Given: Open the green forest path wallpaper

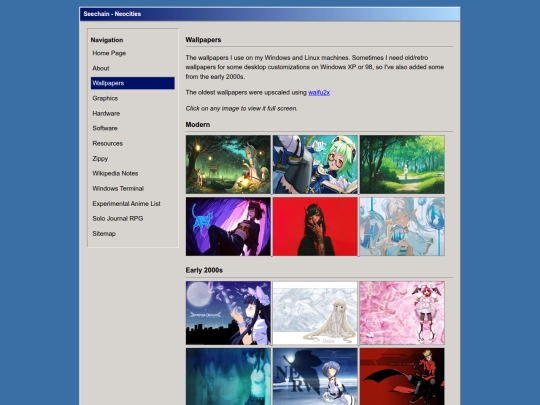Looking at the screenshot, I should 402,164.
